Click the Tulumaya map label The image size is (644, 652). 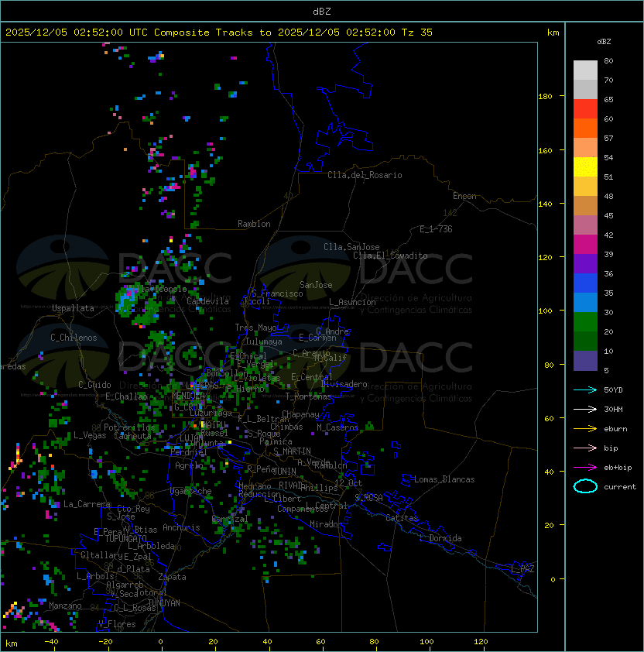264,341
